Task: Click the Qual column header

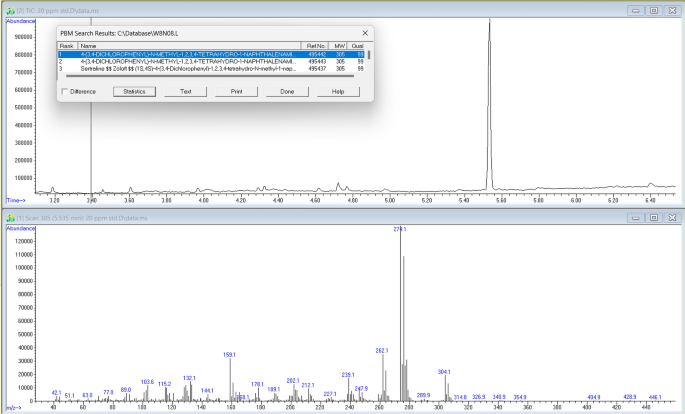Action: (357, 46)
